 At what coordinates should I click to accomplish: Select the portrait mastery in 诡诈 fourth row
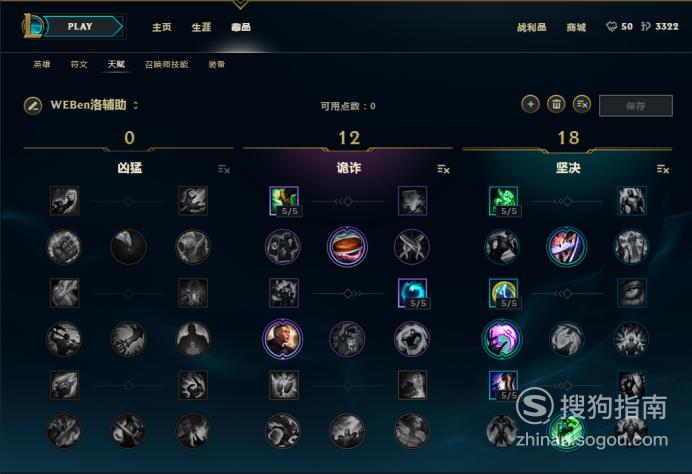pos(283,339)
